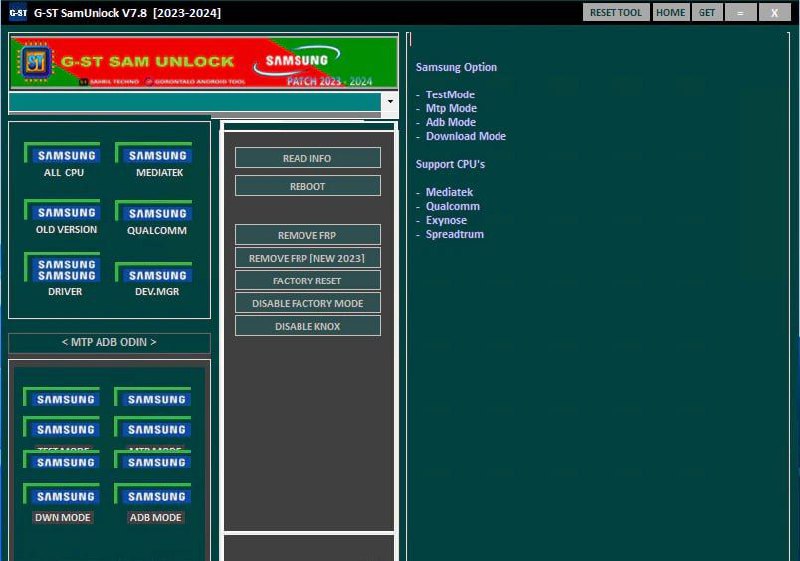Click the 'TestMode' list entry
800x561 pixels.
(450, 94)
